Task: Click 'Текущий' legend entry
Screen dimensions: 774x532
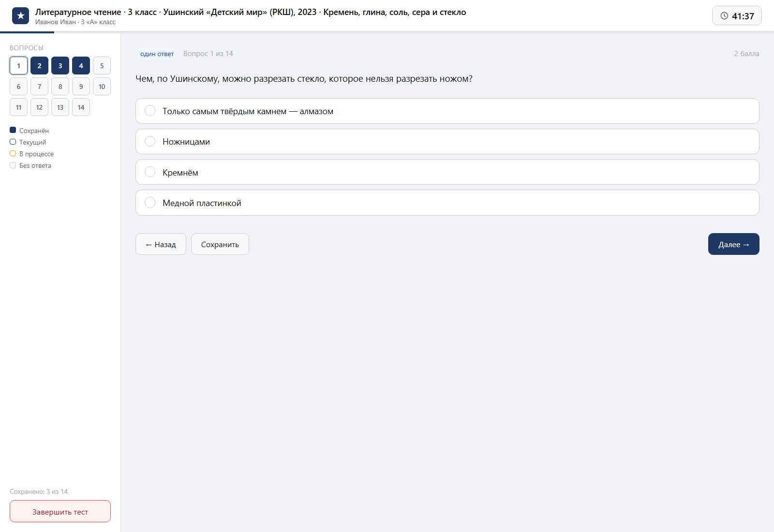Action: (28, 142)
